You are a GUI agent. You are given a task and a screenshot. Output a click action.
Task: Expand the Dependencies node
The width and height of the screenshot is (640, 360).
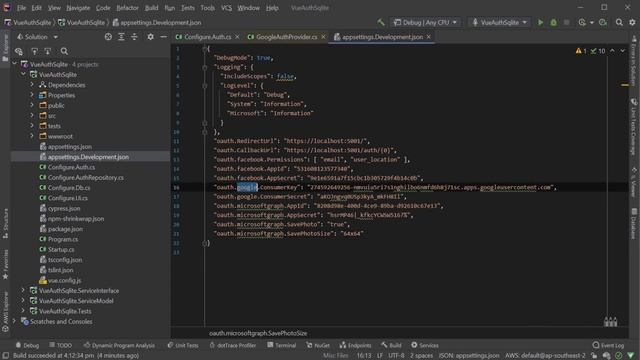pos(32,85)
